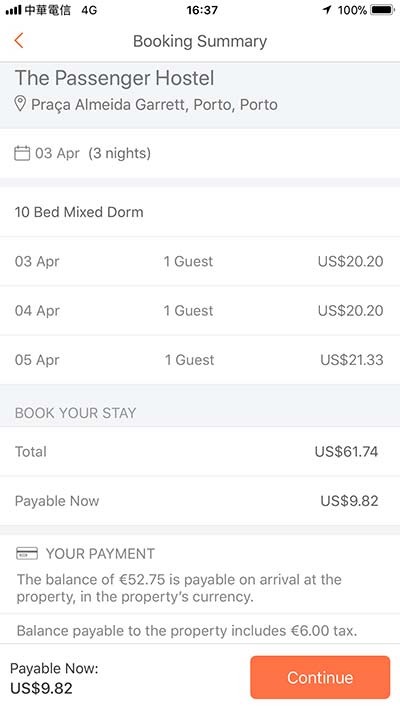
Task: Select the 10 Bed Mixed Dorm row
Action: 200,212
